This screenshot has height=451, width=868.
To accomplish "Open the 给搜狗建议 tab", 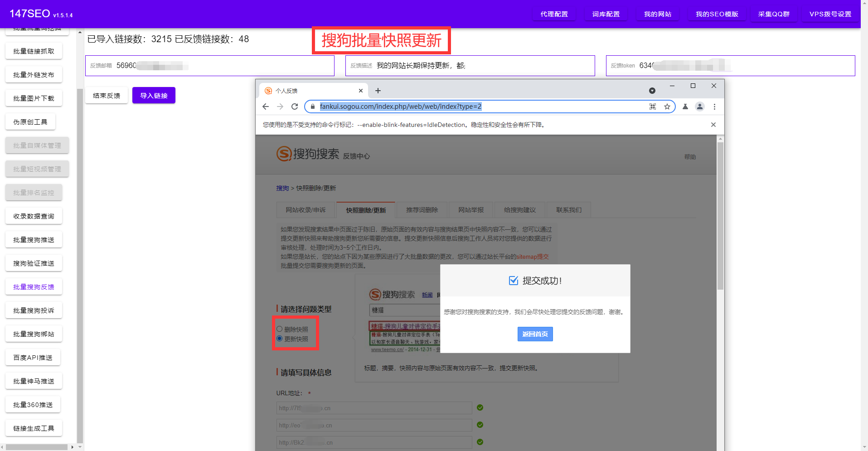I will coord(520,210).
